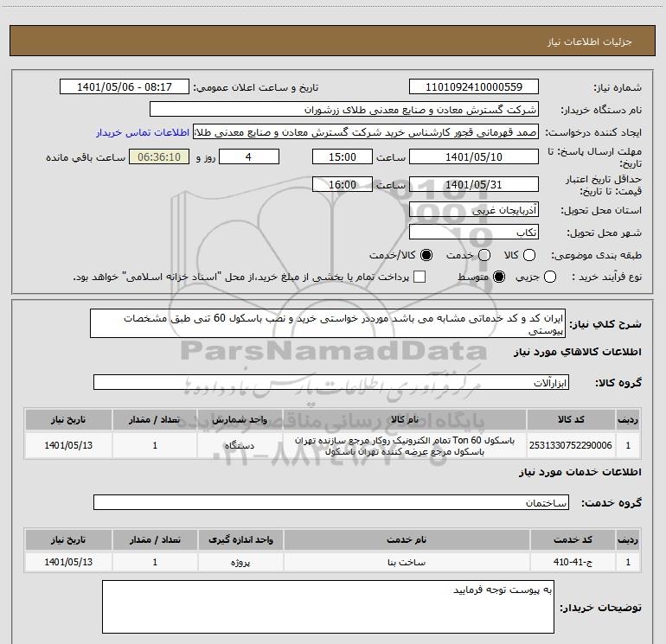Choose the متوسط purchase type radio

tap(499, 277)
